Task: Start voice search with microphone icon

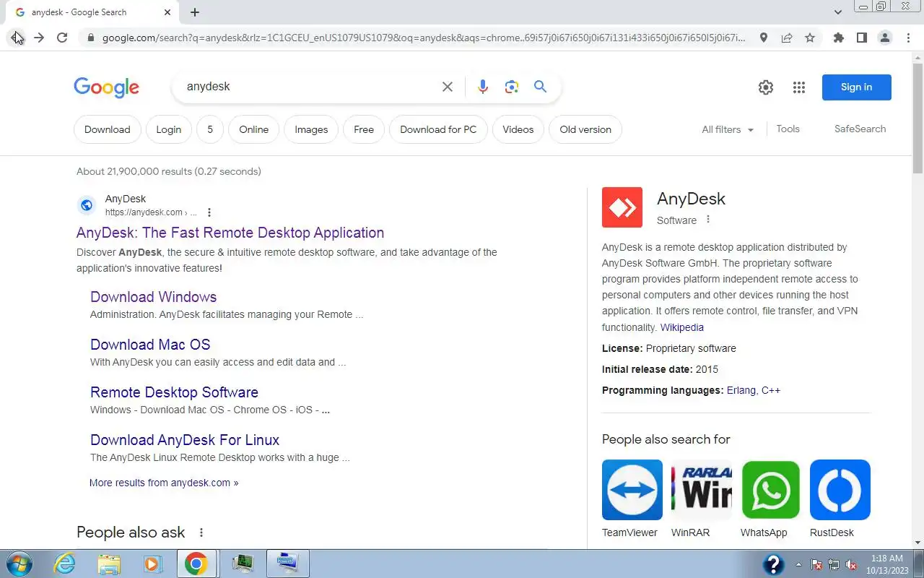Action: point(483,87)
